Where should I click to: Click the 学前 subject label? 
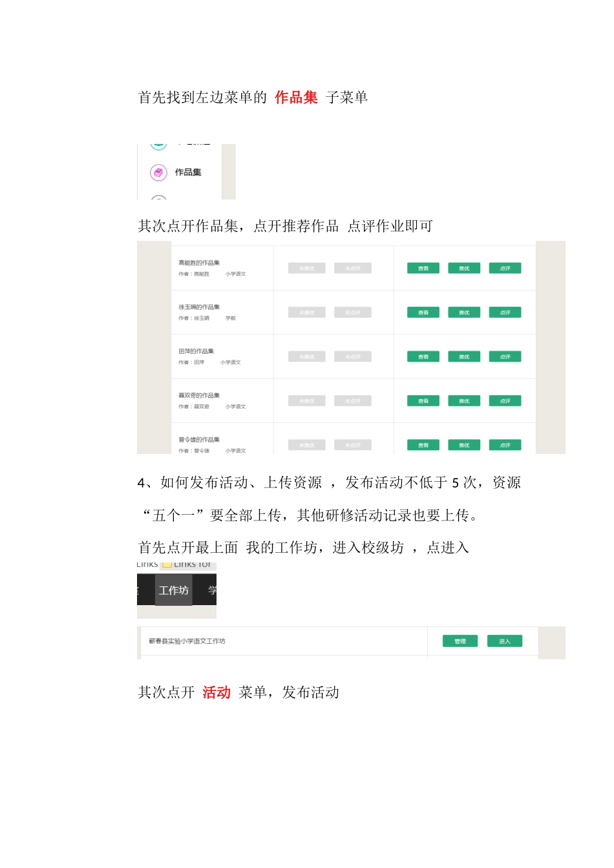(x=231, y=318)
